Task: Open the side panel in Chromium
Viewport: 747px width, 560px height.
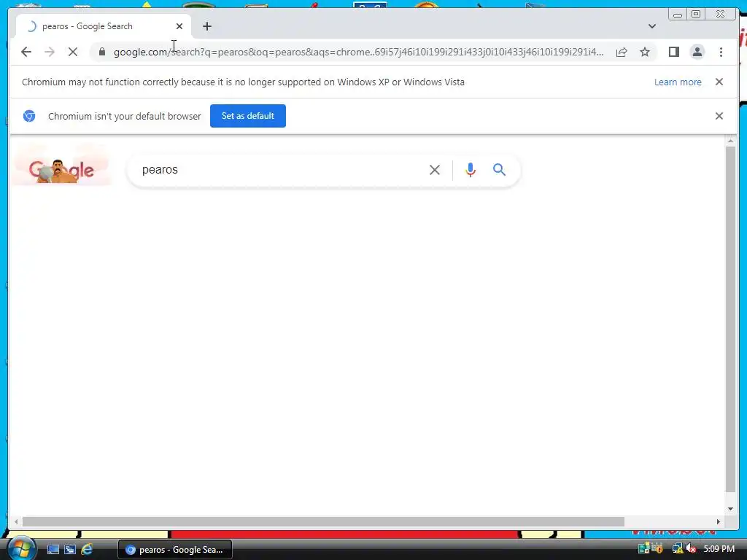Action: (673, 52)
